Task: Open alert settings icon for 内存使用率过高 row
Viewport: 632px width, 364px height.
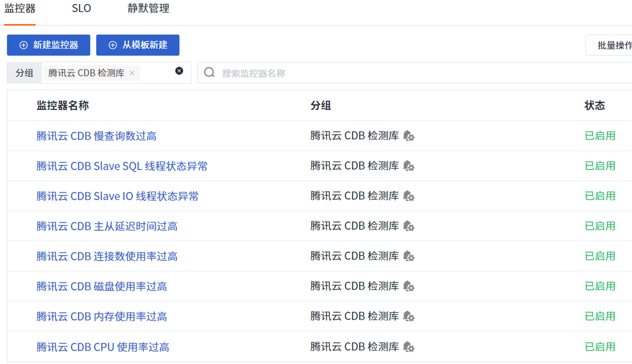Action: [409, 316]
